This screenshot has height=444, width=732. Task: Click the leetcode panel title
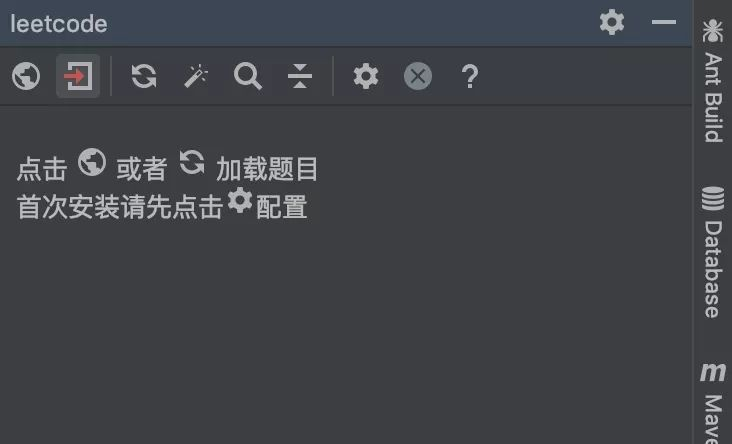click(x=59, y=24)
